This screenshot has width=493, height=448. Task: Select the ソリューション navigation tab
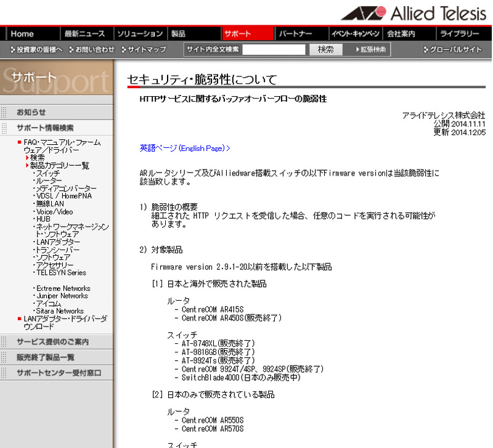coord(140,34)
